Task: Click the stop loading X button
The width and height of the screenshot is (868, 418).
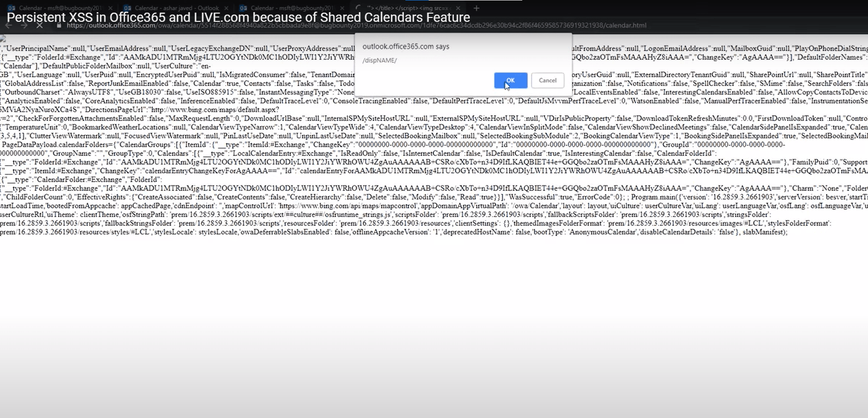Action: click(x=40, y=25)
